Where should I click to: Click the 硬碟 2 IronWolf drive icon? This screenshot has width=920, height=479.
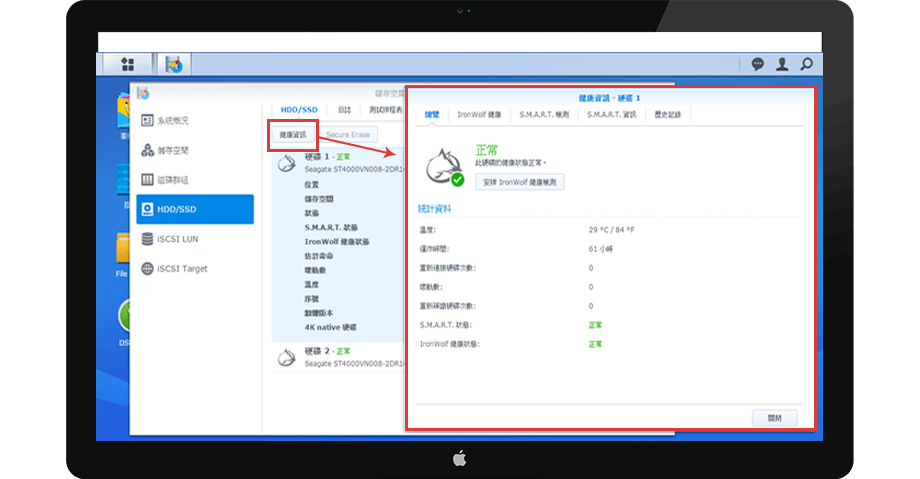(x=286, y=357)
